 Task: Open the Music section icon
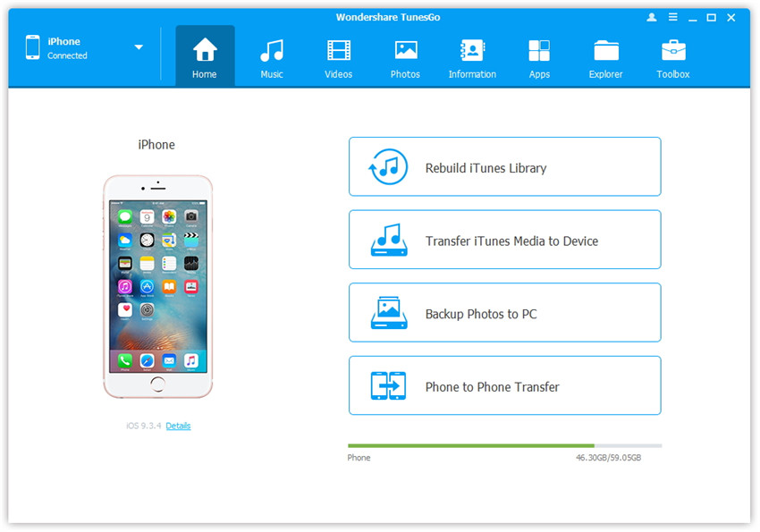[272, 52]
